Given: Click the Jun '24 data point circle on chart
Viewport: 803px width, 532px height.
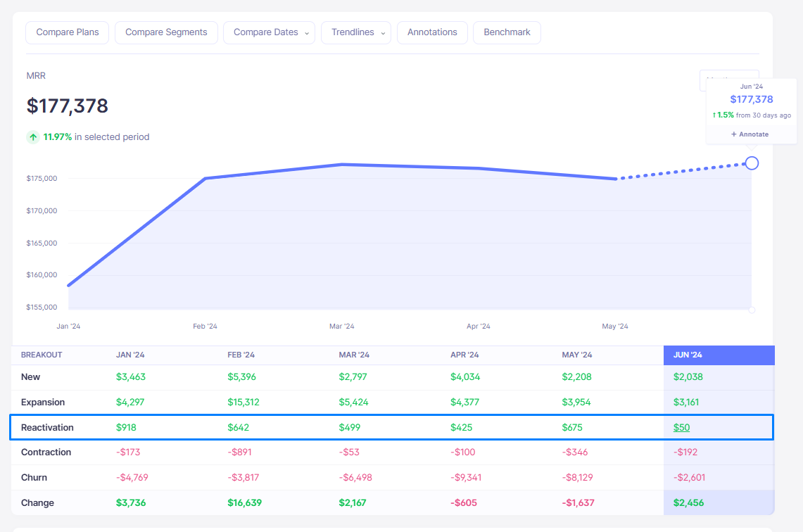Looking at the screenshot, I should point(752,163).
